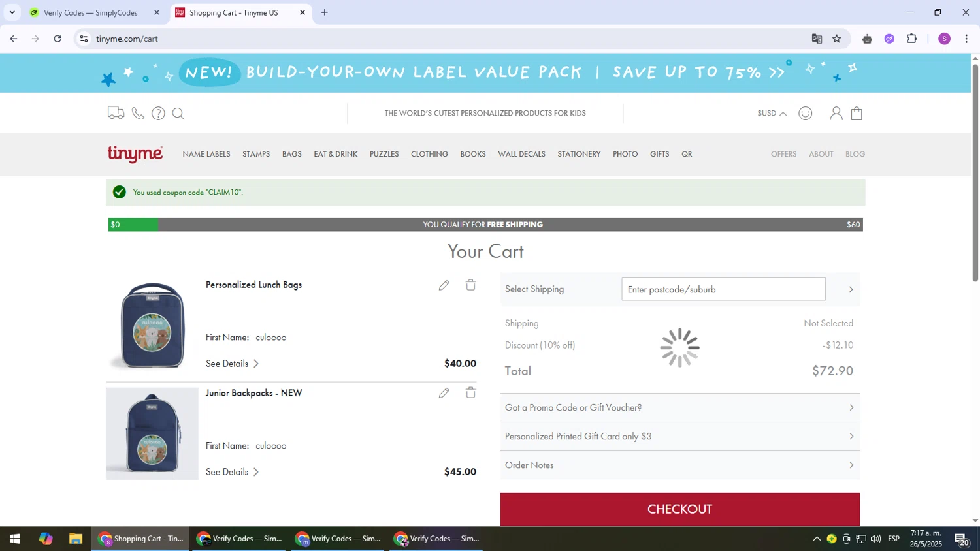The width and height of the screenshot is (980, 551).
Task: Open the site search magnifier icon
Action: (x=178, y=114)
